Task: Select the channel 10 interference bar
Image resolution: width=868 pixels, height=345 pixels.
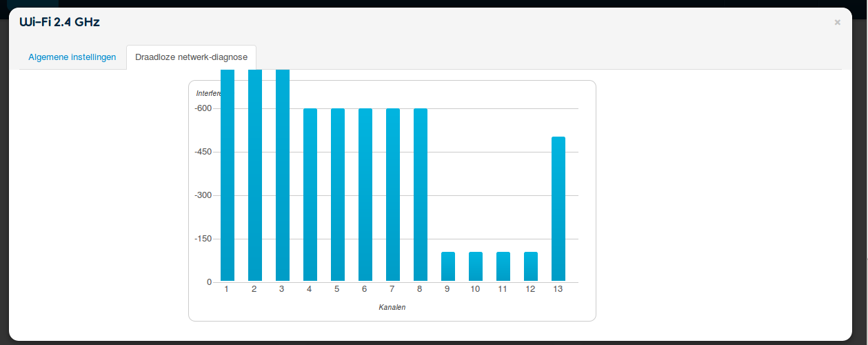Action: 475,267
